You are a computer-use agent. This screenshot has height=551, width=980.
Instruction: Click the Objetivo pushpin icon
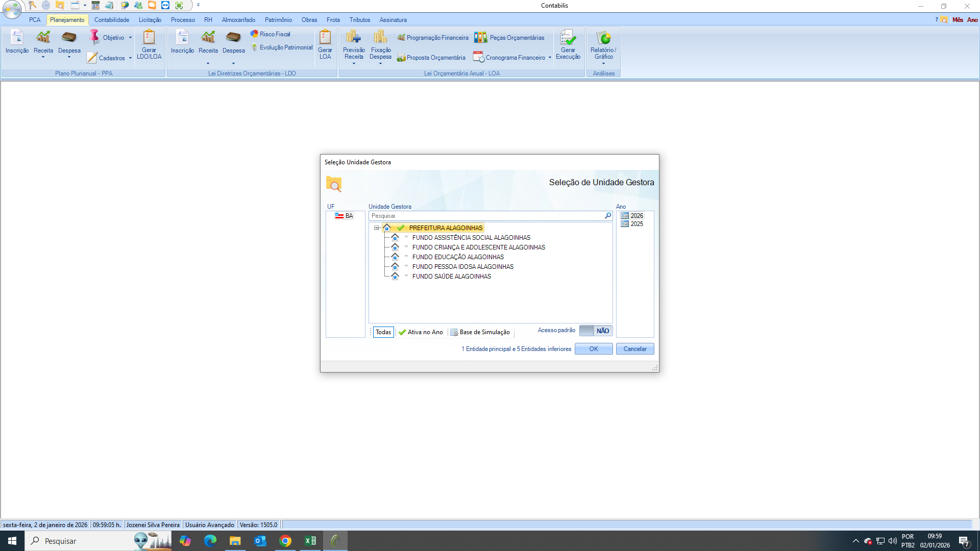coord(94,37)
